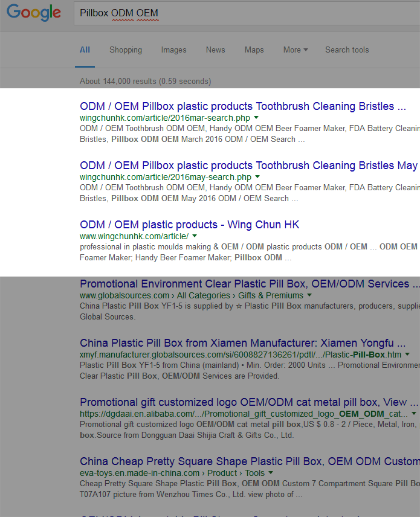This screenshot has height=517, width=420.
Task: Click snippet mentioning Wenzhou Times Co., Ltd.
Action: click(250, 489)
